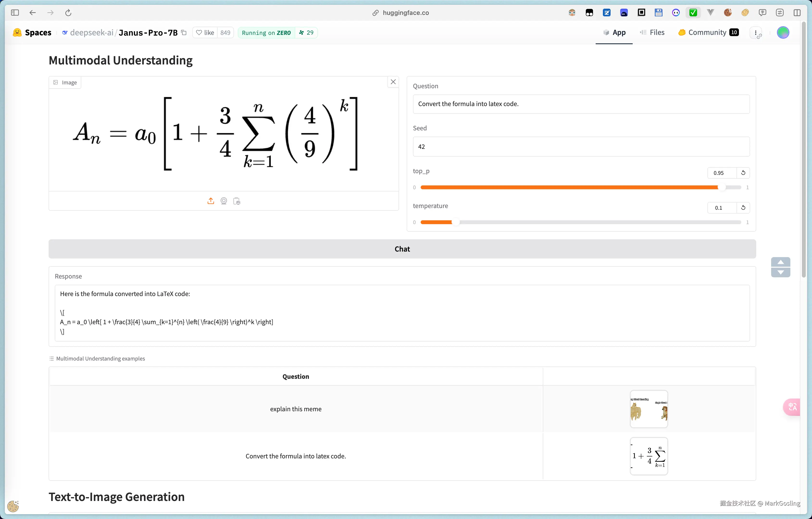This screenshot has width=812, height=519.
Task: Like the Janus-Pro-7B space
Action: tap(205, 33)
